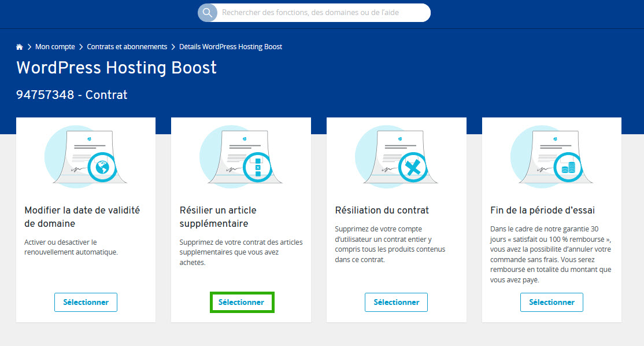Image resolution: width=644 pixels, height=346 pixels.
Task: Click the 'Résiliation du contrat' heading
Action: [382, 211]
